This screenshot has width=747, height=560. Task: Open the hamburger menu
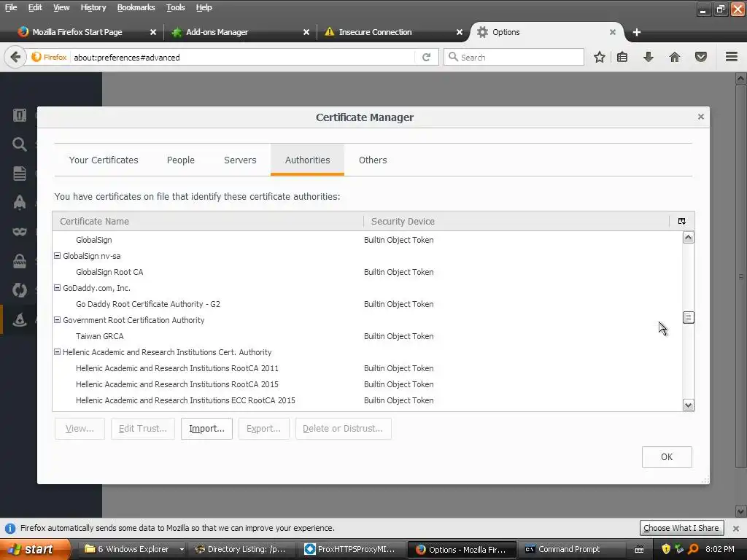click(x=732, y=57)
